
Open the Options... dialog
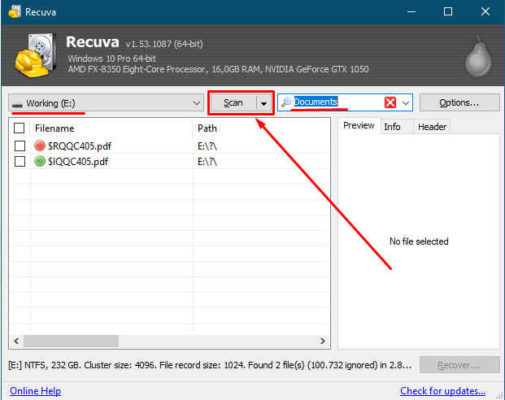point(459,103)
